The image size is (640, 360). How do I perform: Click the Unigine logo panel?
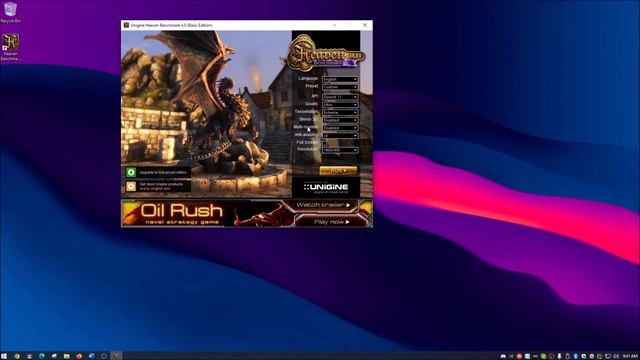click(x=326, y=188)
